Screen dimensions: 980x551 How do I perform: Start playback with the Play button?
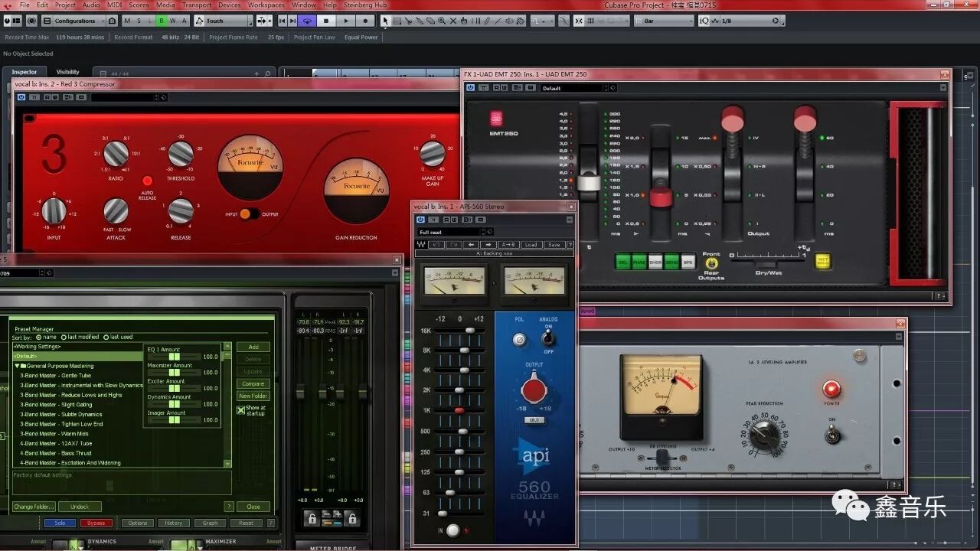(x=345, y=21)
